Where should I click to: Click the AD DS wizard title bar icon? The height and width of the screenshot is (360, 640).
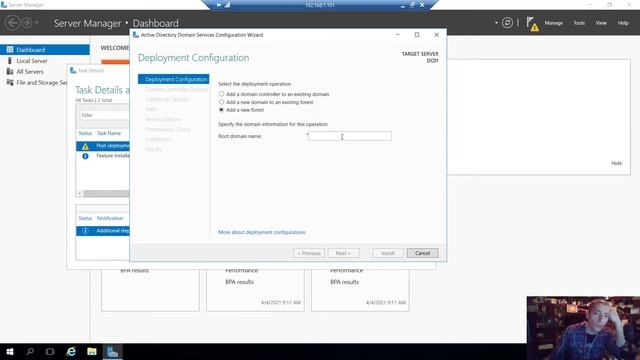click(x=136, y=35)
